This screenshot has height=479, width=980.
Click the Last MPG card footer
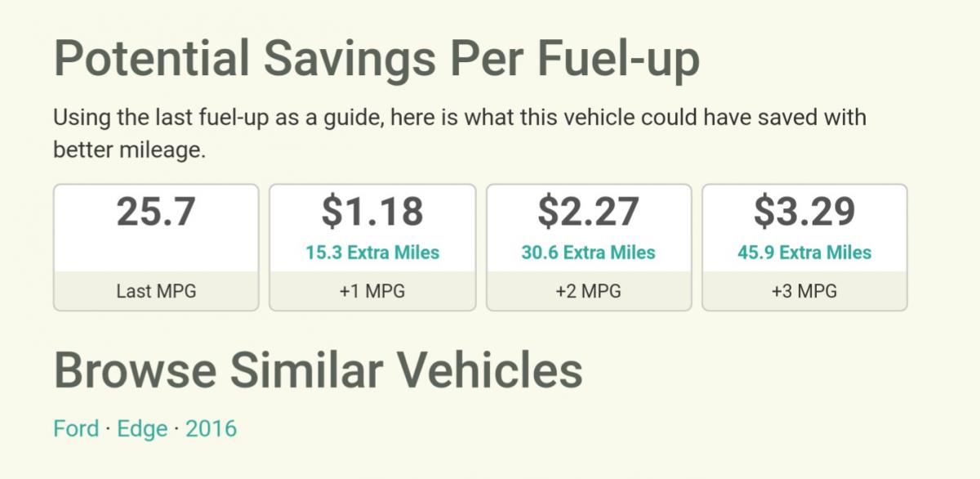[x=156, y=291]
